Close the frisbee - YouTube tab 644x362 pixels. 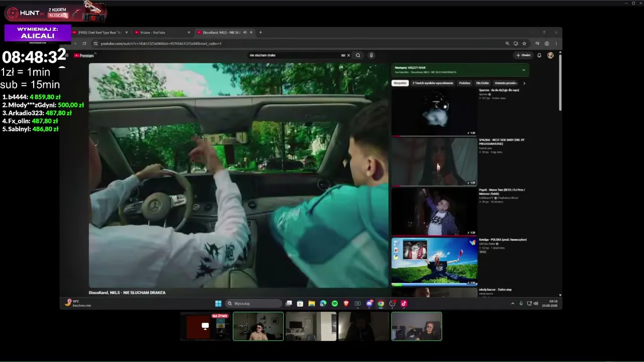click(x=189, y=32)
